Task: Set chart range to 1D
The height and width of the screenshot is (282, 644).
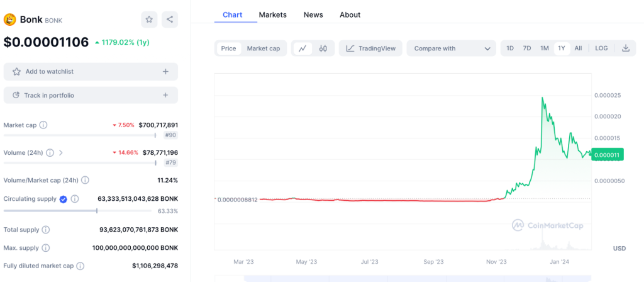Action: tap(509, 48)
